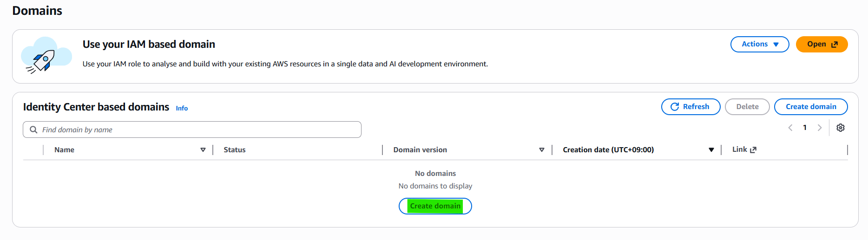The width and height of the screenshot is (868, 240).
Task: Click the search magnifier icon
Action: point(33,130)
